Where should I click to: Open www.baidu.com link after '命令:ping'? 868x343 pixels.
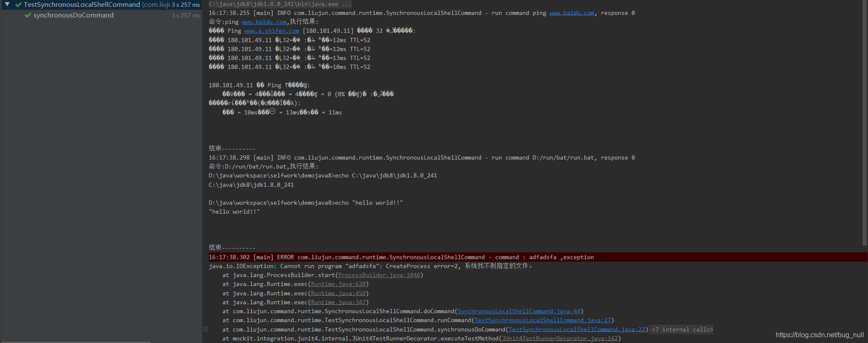(264, 22)
